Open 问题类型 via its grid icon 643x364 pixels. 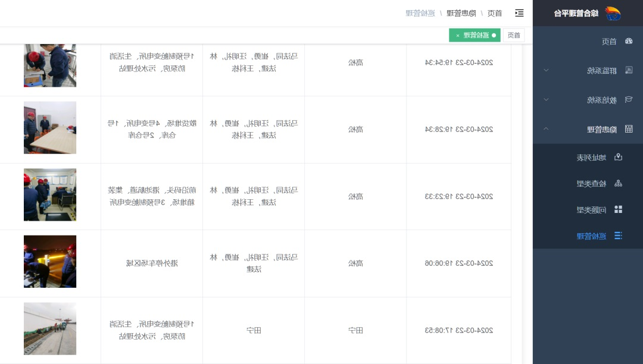point(618,209)
